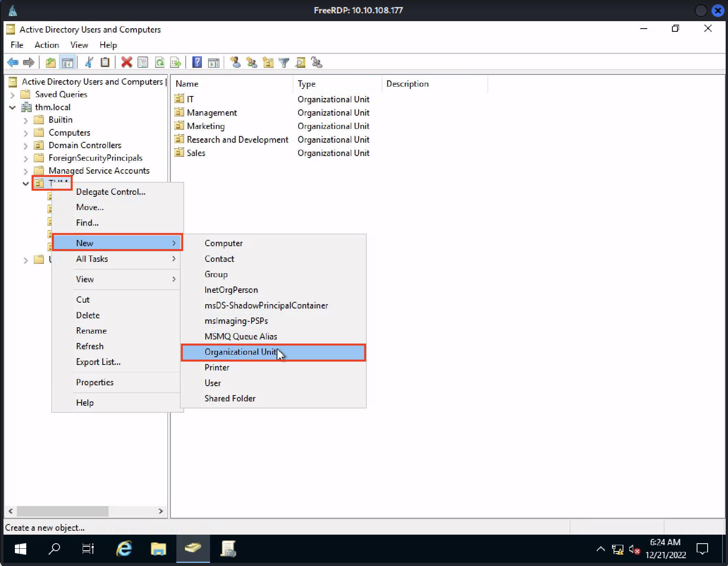Open Internet Explorer from the taskbar
This screenshot has width=728, height=566.
click(124, 549)
